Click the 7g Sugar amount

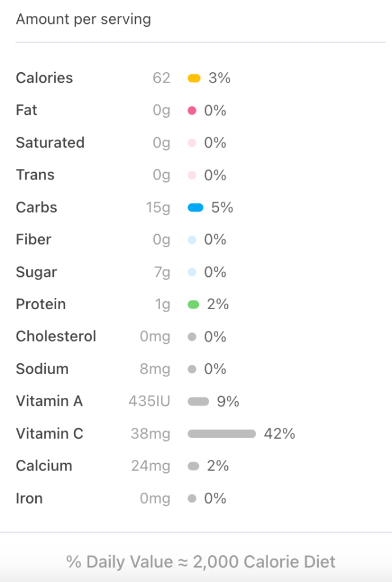coord(162,272)
